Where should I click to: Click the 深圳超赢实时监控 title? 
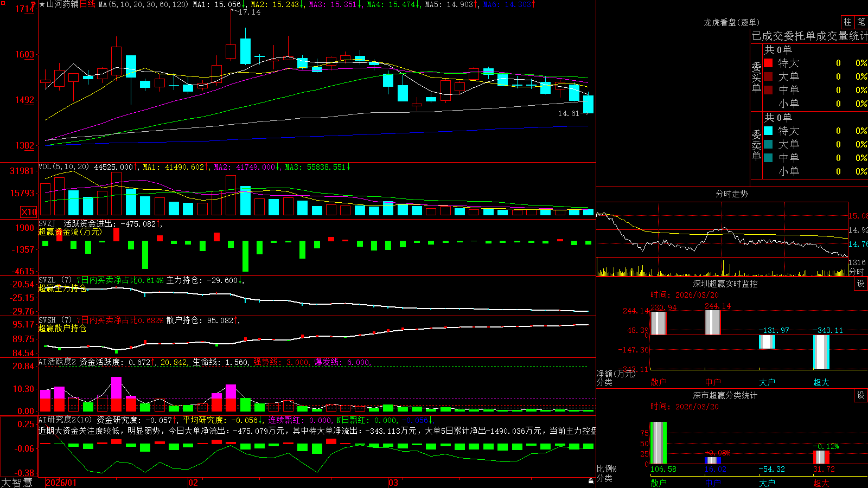tap(725, 284)
